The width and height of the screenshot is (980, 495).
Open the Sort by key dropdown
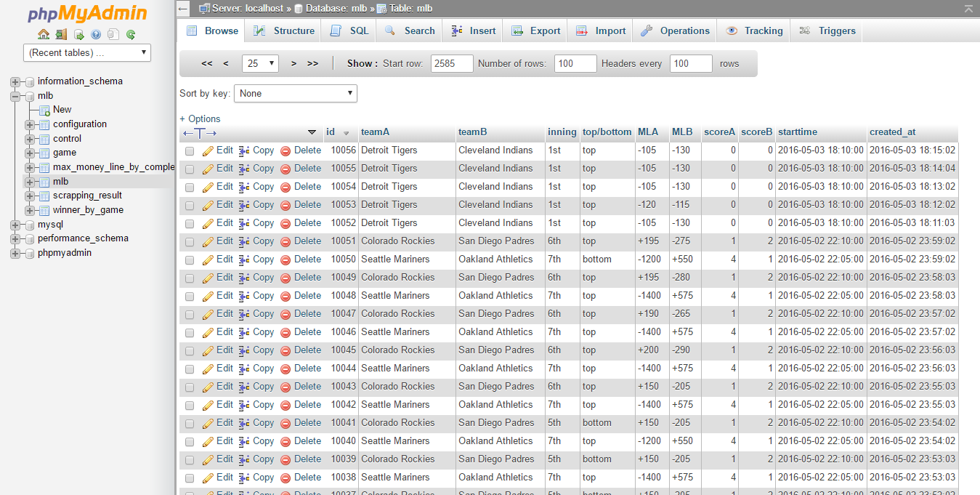tap(295, 93)
